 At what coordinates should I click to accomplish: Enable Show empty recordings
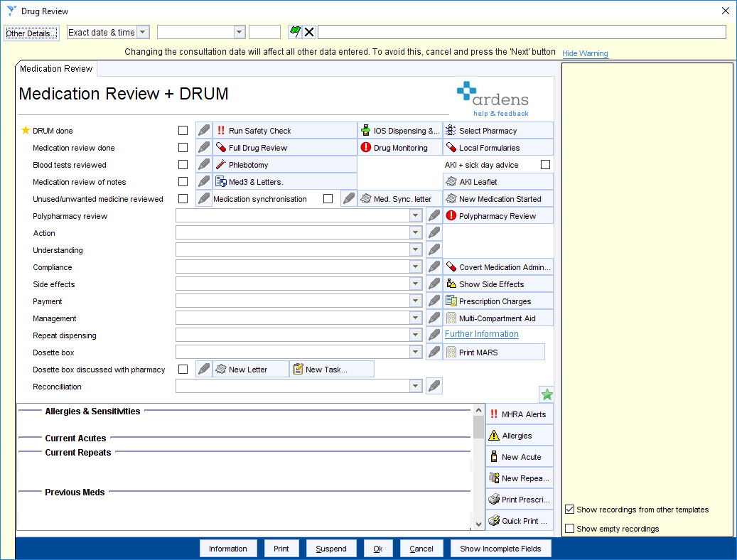(570, 528)
